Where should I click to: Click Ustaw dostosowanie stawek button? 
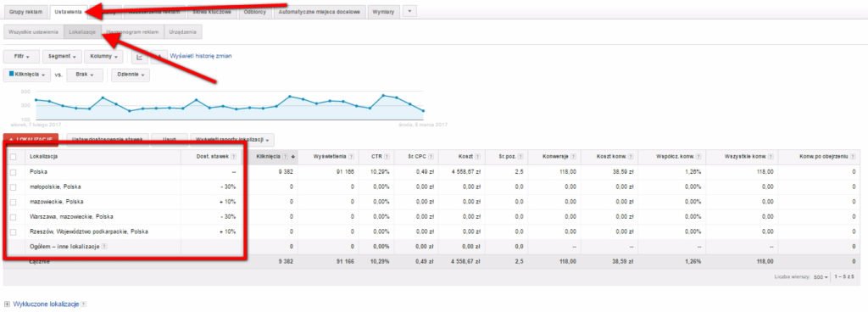point(108,139)
